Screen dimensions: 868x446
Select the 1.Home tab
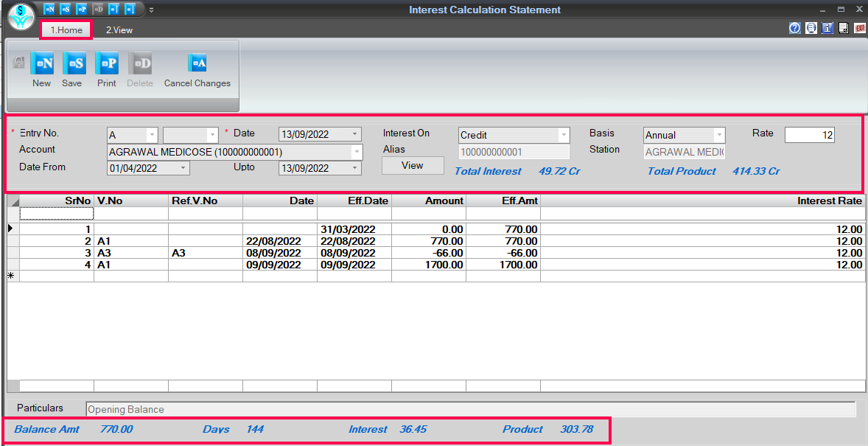pyautogui.click(x=66, y=30)
